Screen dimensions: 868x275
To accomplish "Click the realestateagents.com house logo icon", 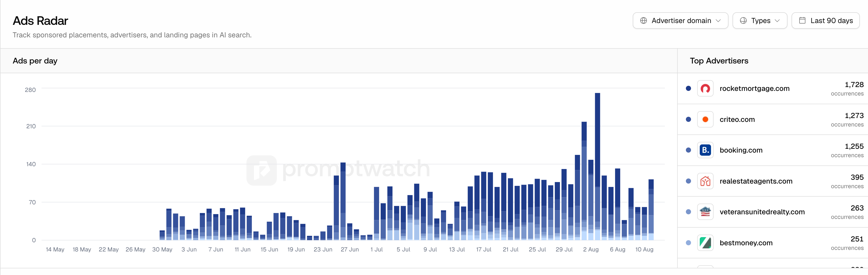I will coord(705,181).
